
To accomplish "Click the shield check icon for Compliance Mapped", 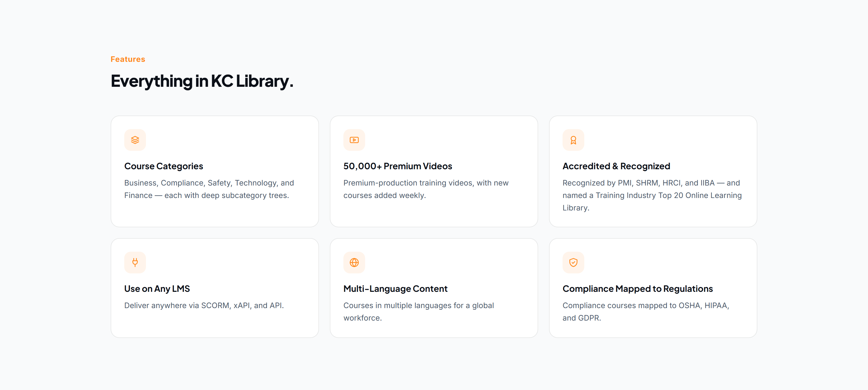I will (573, 262).
